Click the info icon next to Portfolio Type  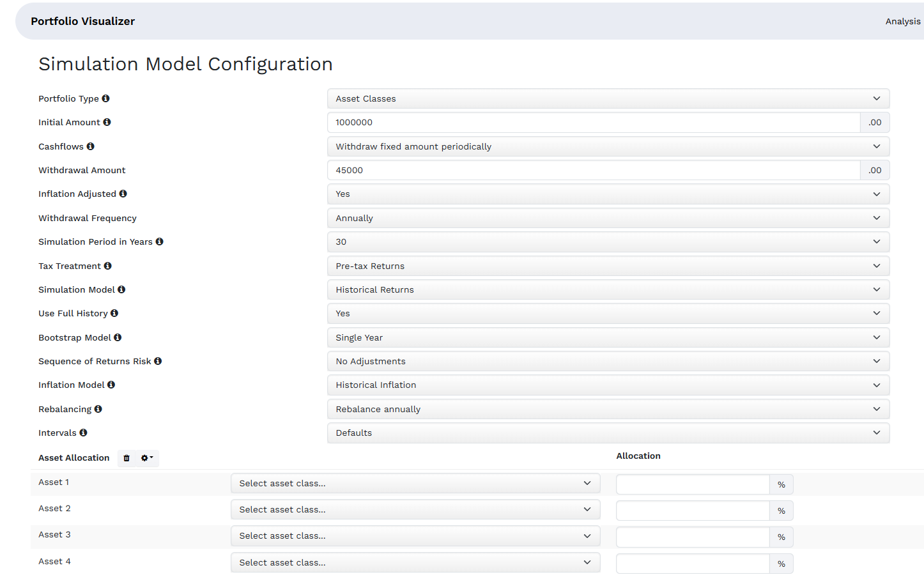point(105,98)
